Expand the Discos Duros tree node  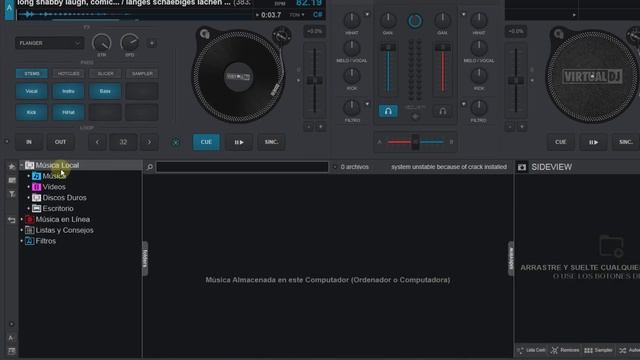(x=29, y=198)
